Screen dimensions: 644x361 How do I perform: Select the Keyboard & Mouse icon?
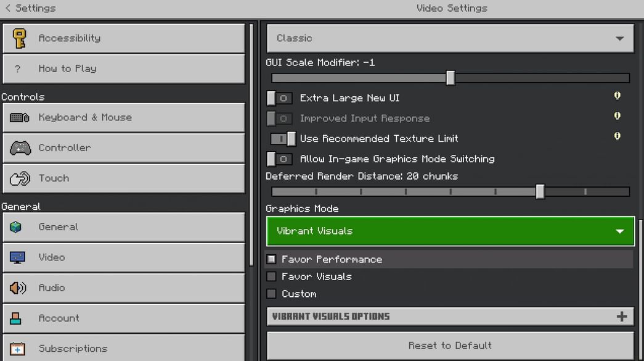point(19,117)
